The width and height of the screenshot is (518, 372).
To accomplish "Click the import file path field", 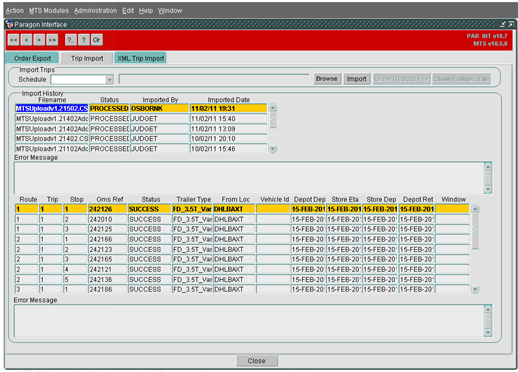I will (214, 79).
